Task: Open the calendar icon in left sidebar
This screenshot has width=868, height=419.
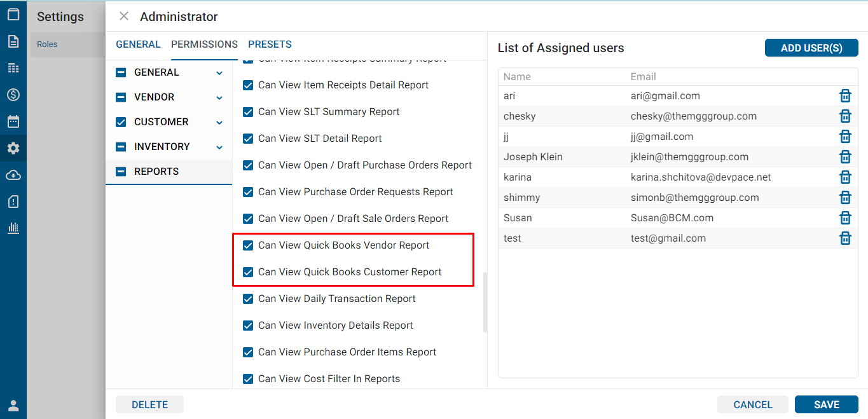Action: (13, 121)
